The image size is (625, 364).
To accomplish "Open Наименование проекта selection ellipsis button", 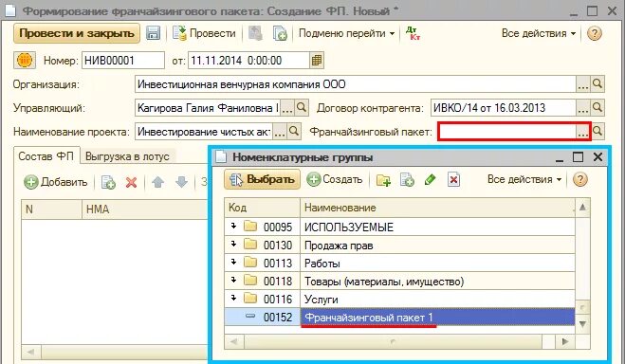I will [x=280, y=131].
